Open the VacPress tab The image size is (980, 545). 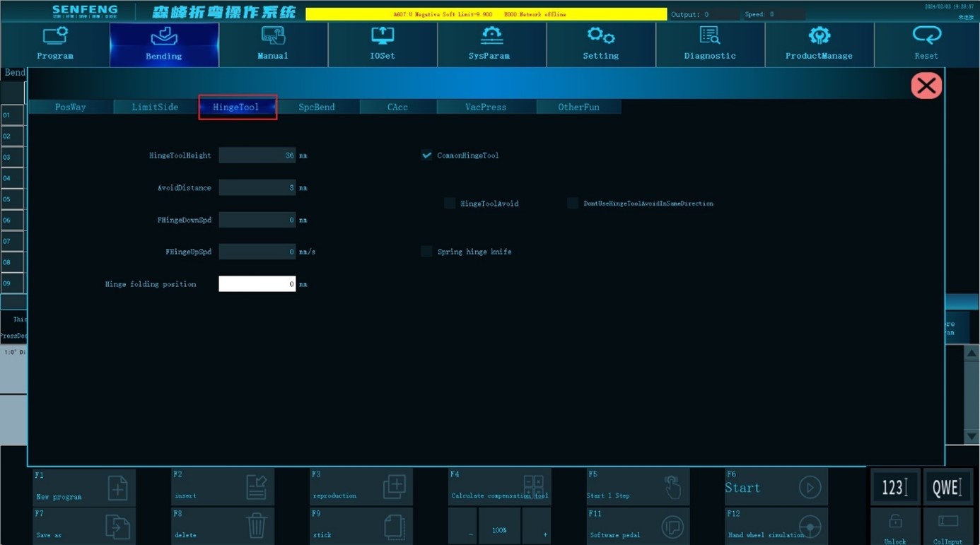(x=486, y=107)
